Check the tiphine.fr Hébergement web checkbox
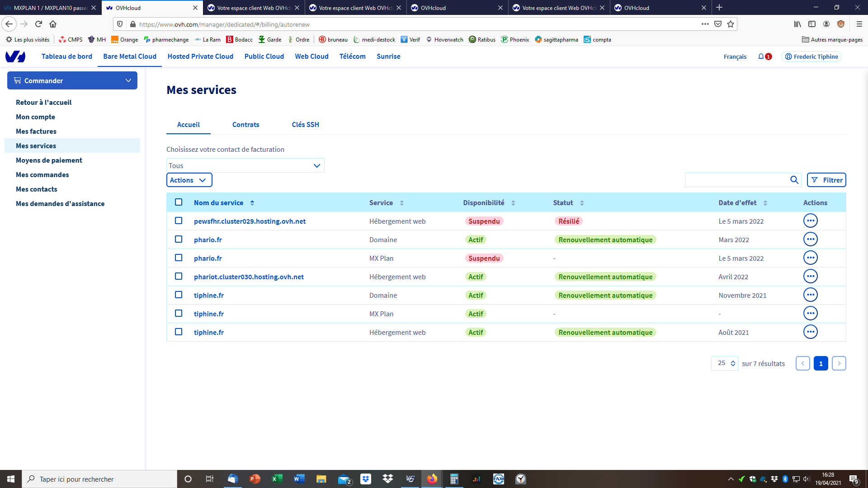 pyautogui.click(x=179, y=332)
